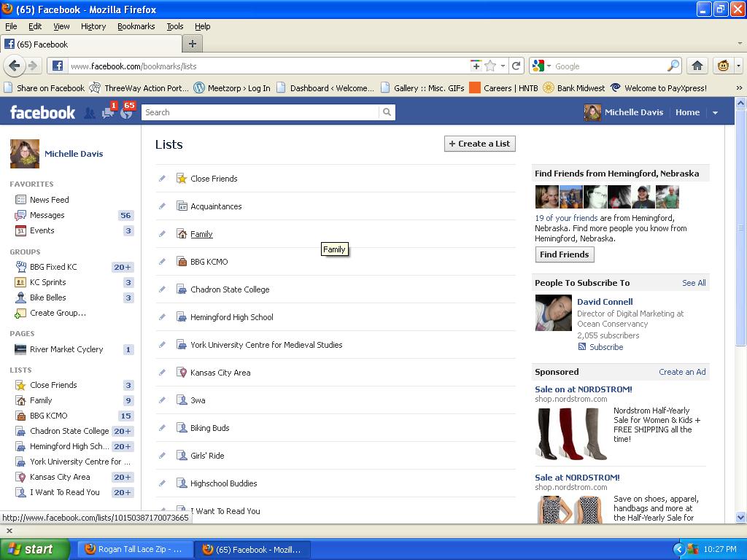Open the dropdown beside the monkey toolbar icon
The image size is (747, 560).
click(738, 66)
